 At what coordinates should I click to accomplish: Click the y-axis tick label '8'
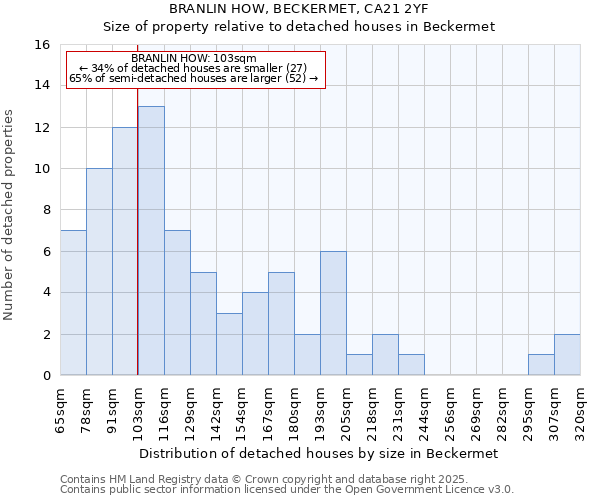click(47, 210)
